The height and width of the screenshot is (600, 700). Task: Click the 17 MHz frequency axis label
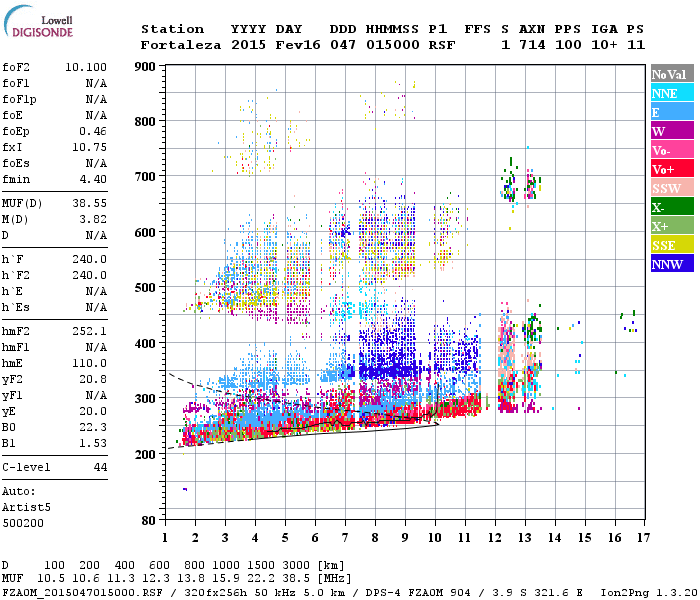click(x=643, y=538)
